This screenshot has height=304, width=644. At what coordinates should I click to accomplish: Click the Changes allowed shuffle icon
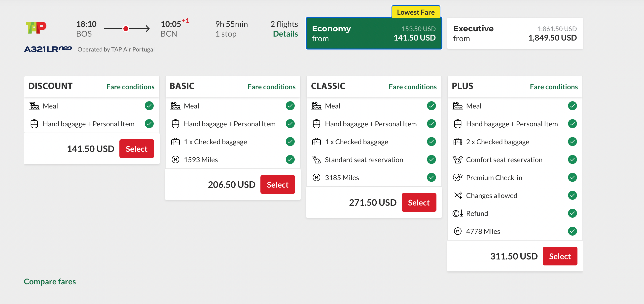click(457, 195)
